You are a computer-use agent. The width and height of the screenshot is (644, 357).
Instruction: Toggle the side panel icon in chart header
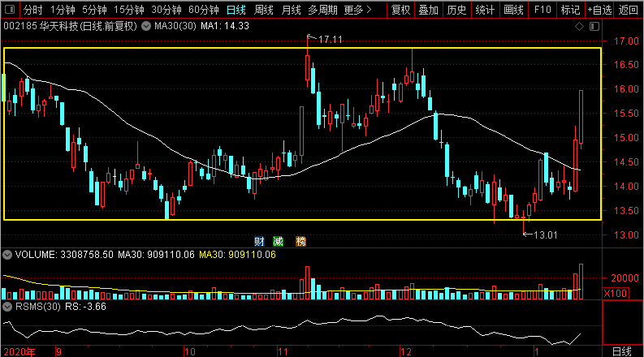click(594, 26)
